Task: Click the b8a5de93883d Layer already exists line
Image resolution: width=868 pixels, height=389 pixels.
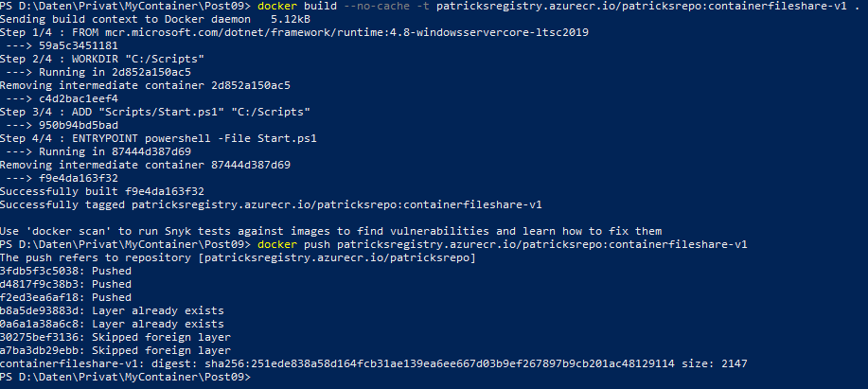Action: tap(113, 311)
